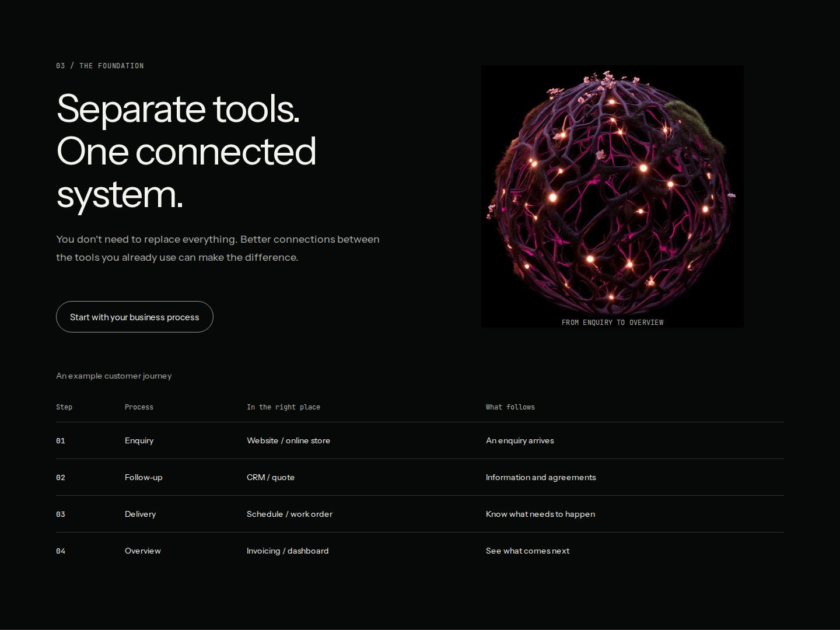
Task: Select the 'See what comes next' cell
Action: click(527, 551)
